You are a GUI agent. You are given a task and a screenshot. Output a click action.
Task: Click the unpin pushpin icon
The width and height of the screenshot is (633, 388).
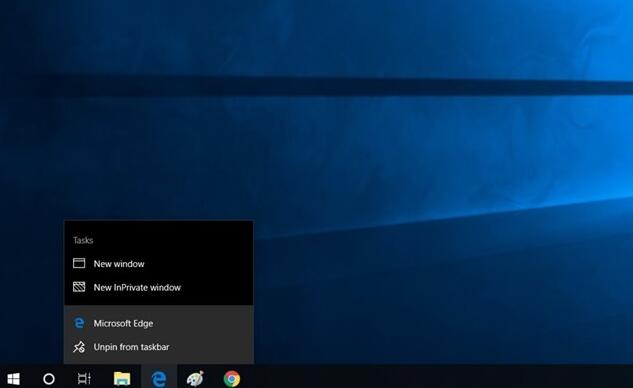click(x=79, y=347)
